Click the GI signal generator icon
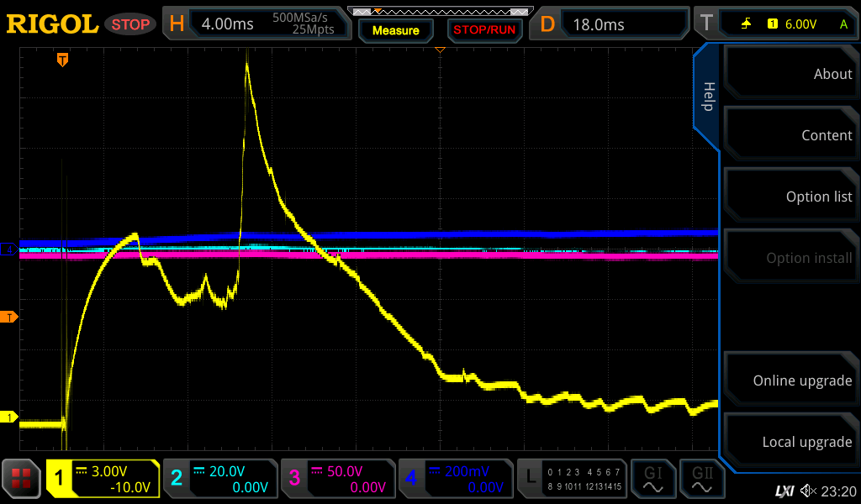This screenshot has height=504, width=861. pos(652,479)
